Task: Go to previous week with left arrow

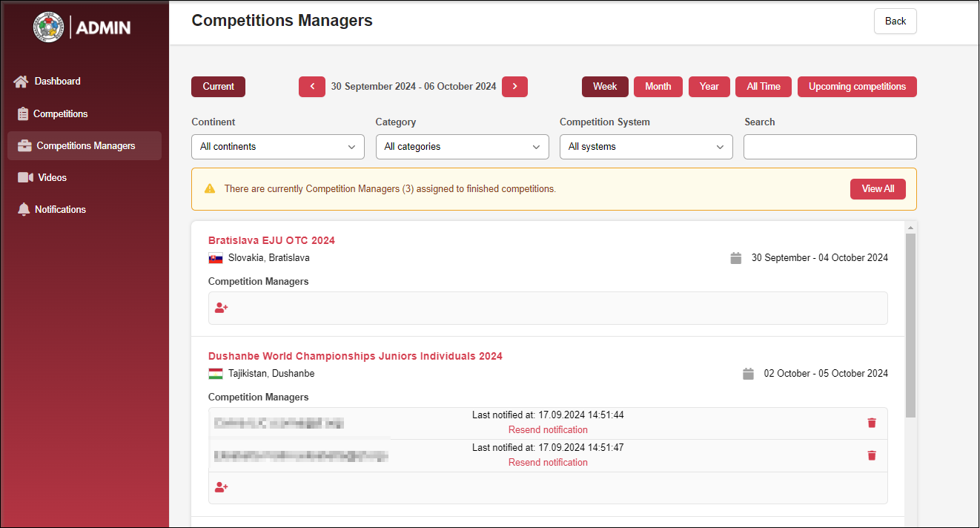Action: [312, 87]
